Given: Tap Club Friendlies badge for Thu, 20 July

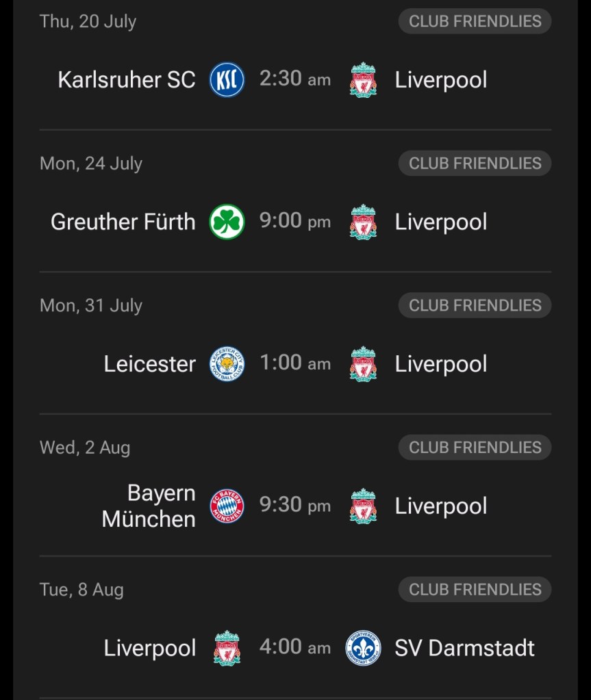Looking at the screenshot, I should [475, 21].
